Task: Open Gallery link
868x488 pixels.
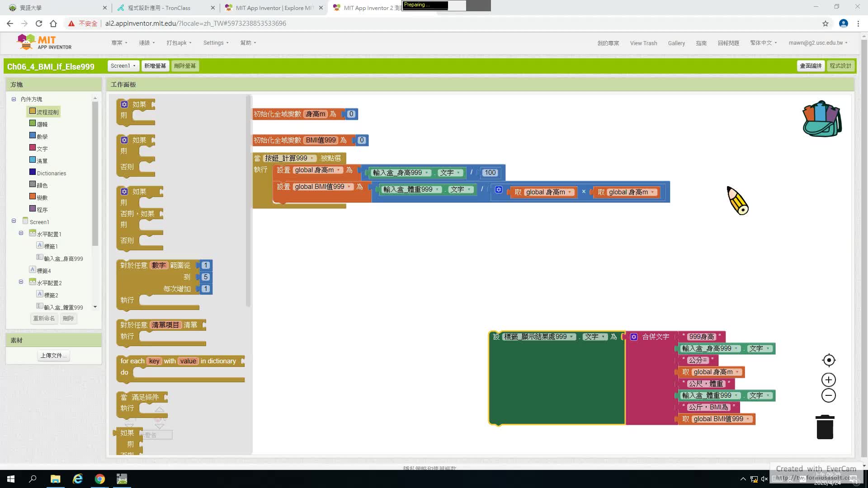Action: [x=676, y=43]
